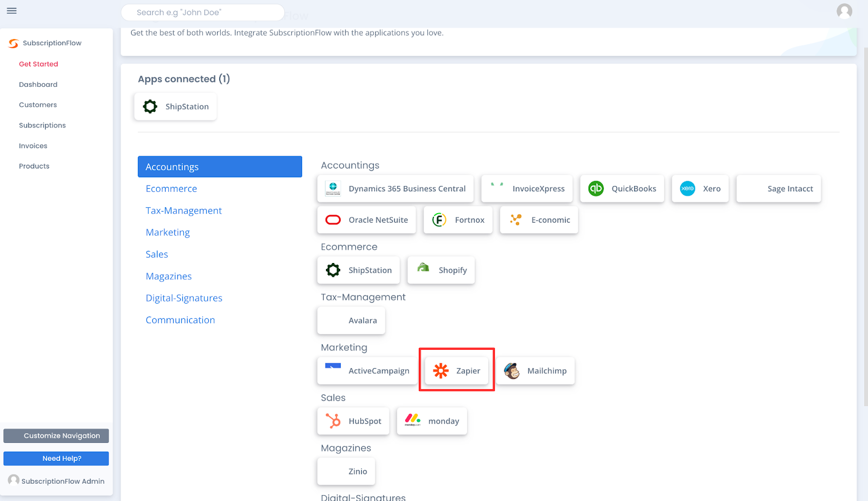Click the E-conomic card label

551,220
